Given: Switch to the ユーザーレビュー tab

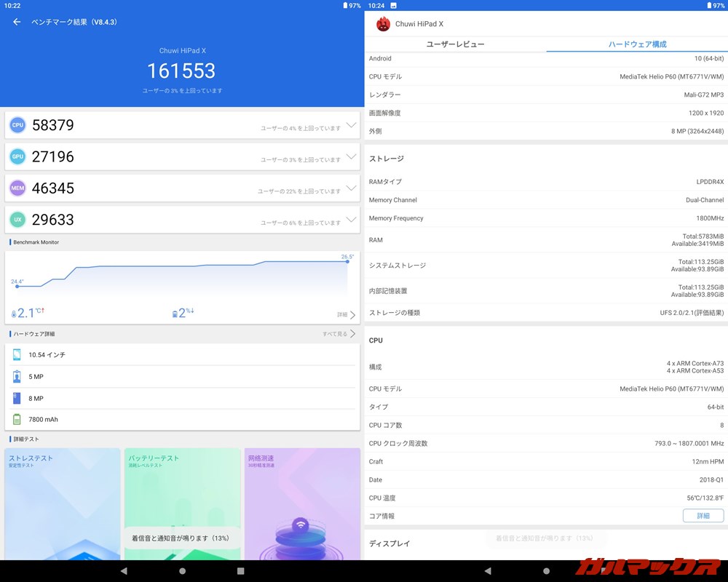Looking at the screenshot, I should click(454, 44).
